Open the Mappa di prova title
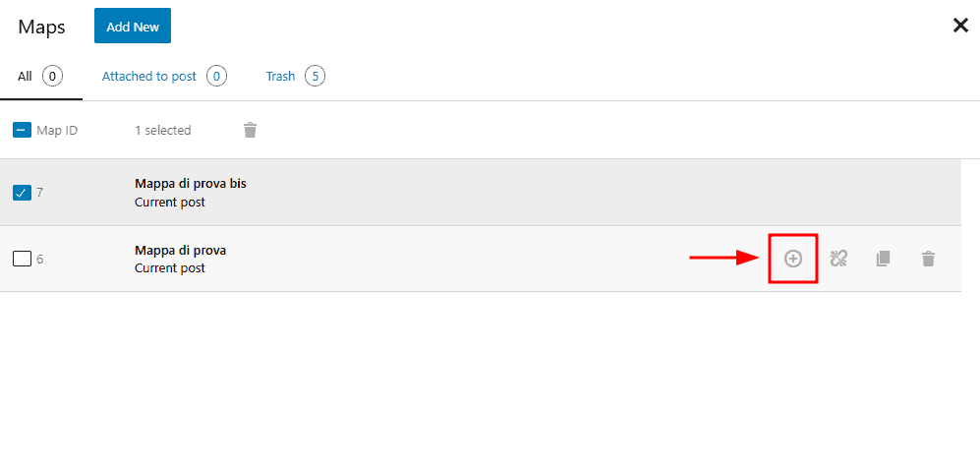 click(x=181, y=250)
